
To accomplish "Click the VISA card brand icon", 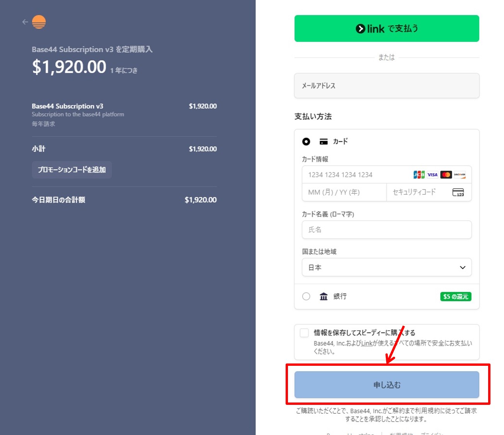I will point(432,175).
